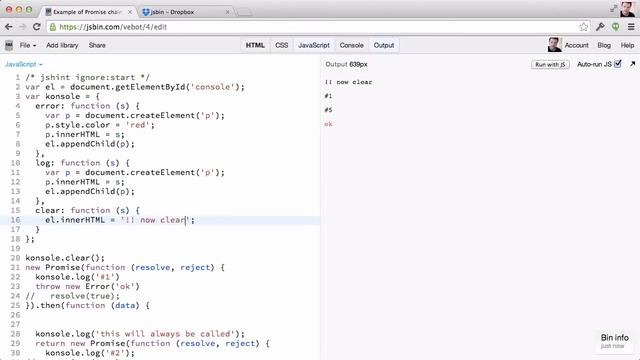Click line 23 'throw new Error('ok')'
The height and width of the screenshot is (360, 640).
pos(87,287)
